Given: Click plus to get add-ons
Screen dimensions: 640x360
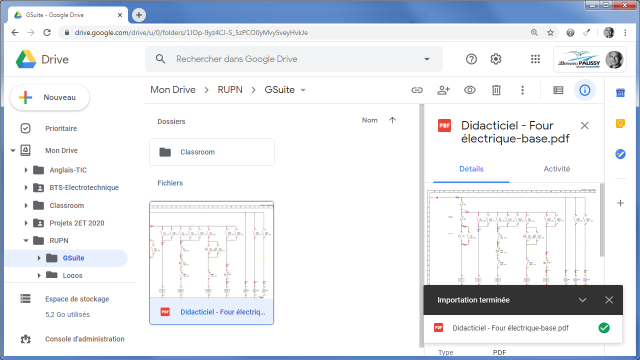Looking at the screenshot, I should [x=620, y=203].
